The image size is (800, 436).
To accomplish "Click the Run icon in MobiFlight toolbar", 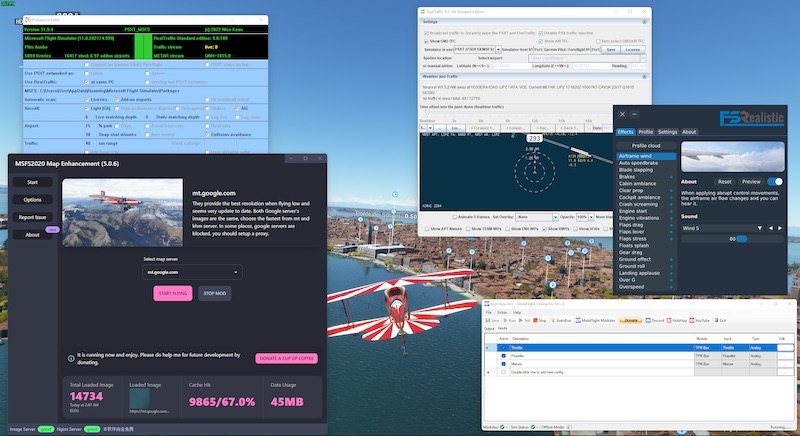I will click(x=506, y=320).
